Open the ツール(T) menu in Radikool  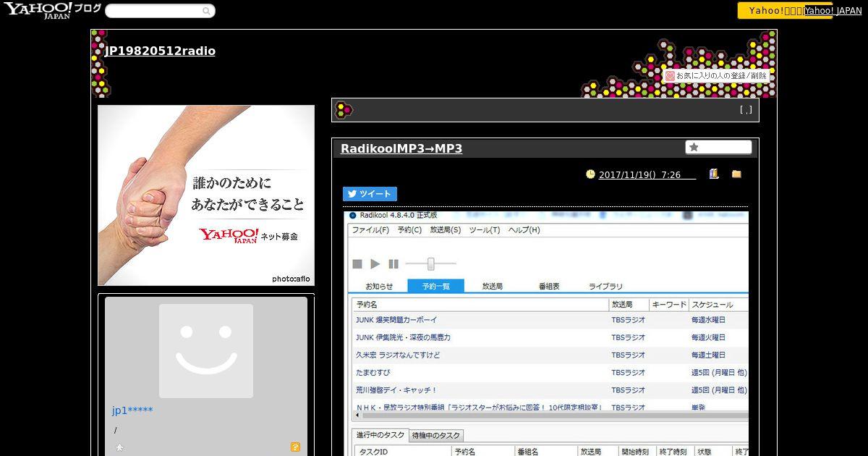[485, 230]
